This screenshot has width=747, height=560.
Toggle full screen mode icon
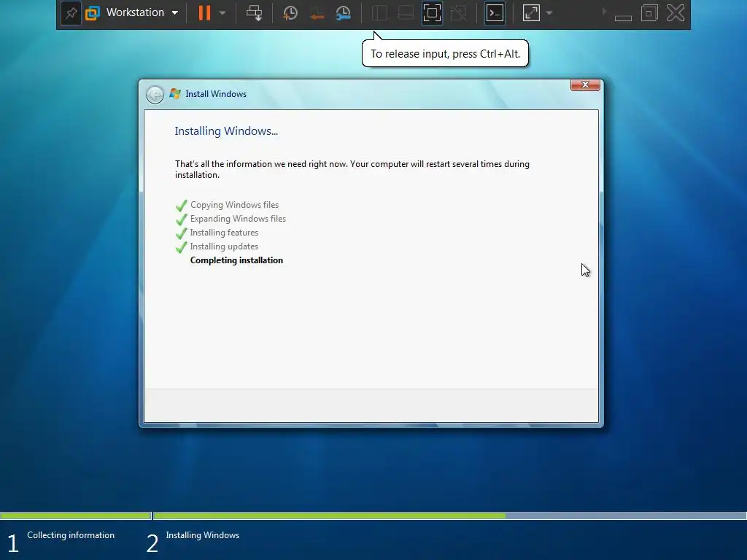432,13
